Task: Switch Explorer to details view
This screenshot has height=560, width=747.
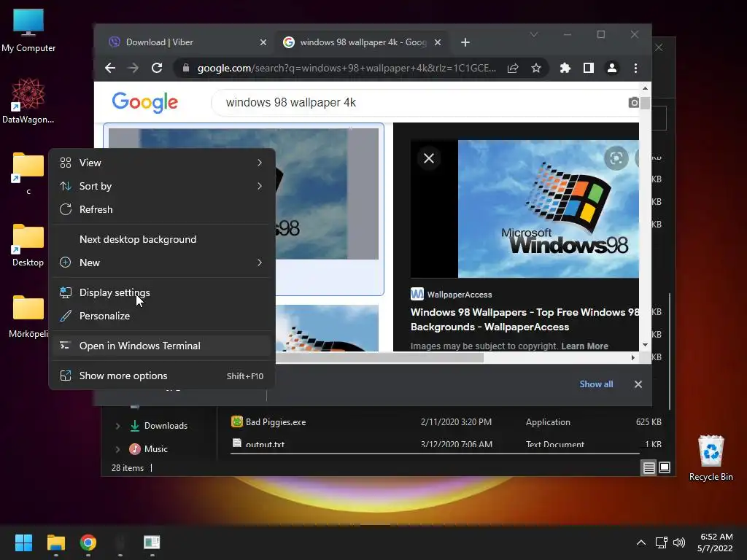Action: (649, 468)
